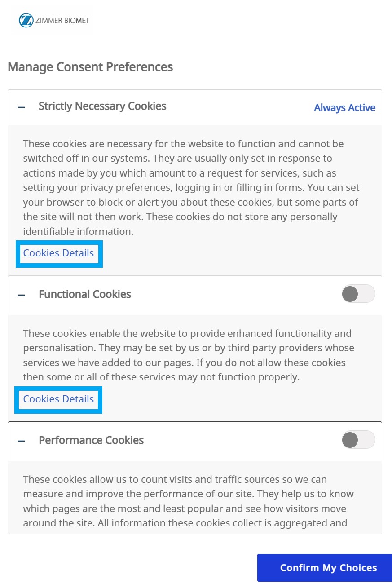
Task: Collapse Performance Cookies section using minus icon
Action: 21,441
